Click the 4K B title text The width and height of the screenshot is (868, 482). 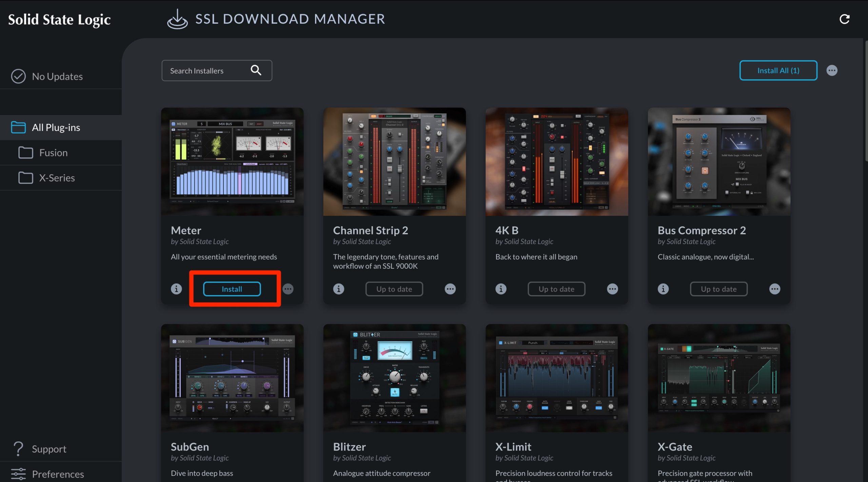pos(507,230)
